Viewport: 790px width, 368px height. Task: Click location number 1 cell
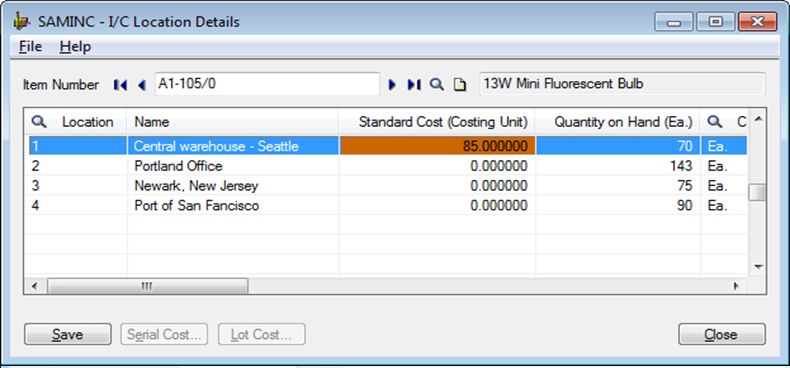pyautogui.click(x=77, y=146)
